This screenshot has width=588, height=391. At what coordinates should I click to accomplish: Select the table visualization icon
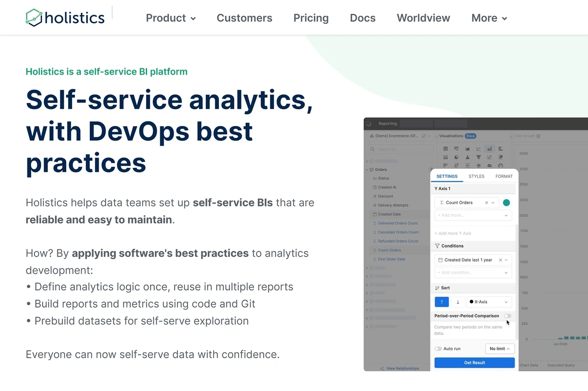pyautogui.click(x=445, y=149)
